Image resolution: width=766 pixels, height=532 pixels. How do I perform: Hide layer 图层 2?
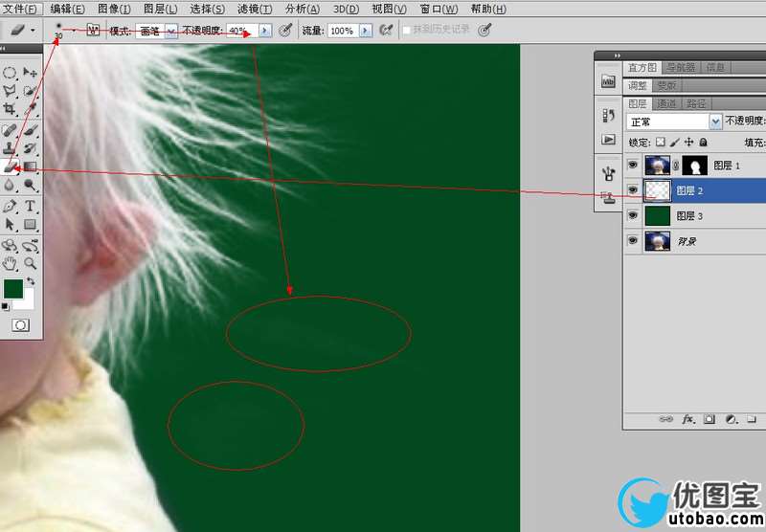coord(633,189)
